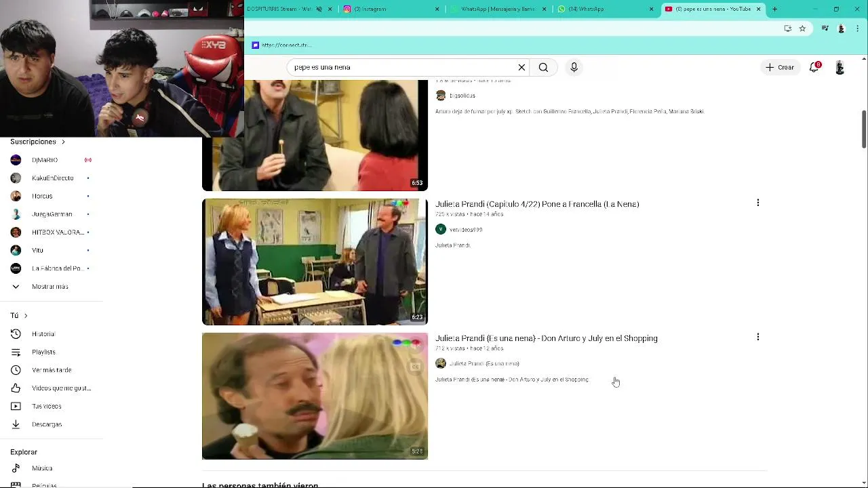This screenshot has width=868, height=488.
Task: Expand the Suscripciones section chevron
Action: (63, 142)
